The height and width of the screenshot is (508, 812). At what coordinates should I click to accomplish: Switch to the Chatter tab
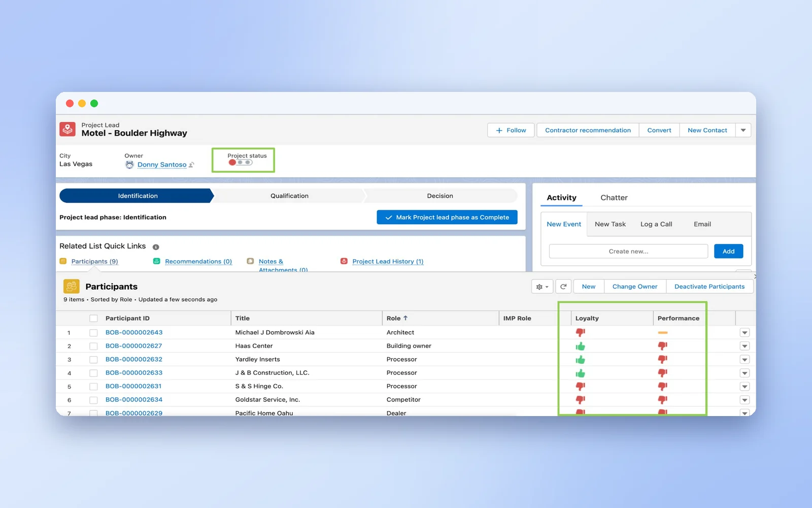point(614,198)
